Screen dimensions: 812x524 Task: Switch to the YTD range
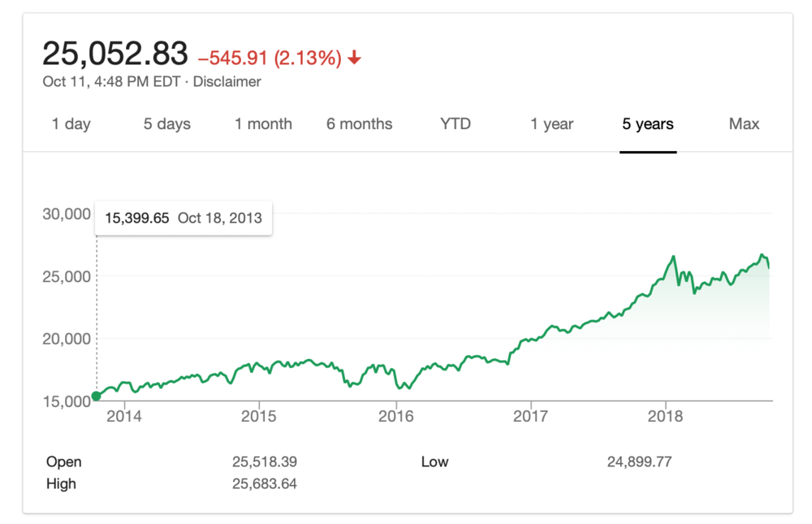click(x=455, y=123)
